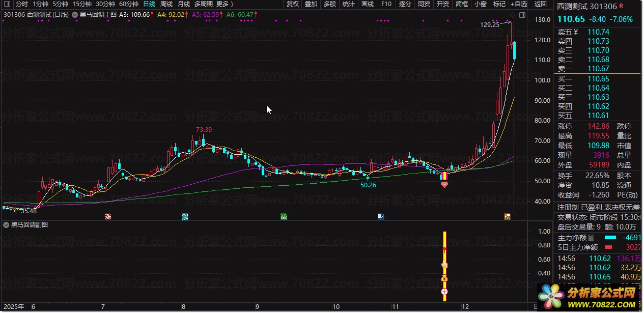
Task: Open the 主力净额 list icon
Action: coord(591,238)
